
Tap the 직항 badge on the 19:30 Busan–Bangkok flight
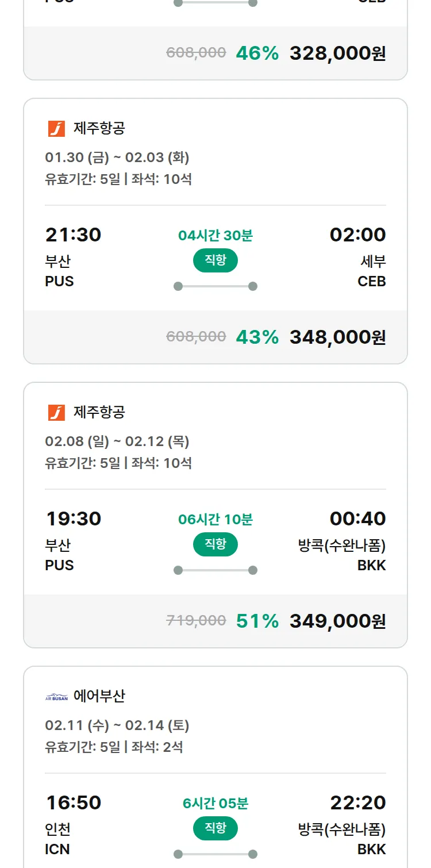(215, 544)
